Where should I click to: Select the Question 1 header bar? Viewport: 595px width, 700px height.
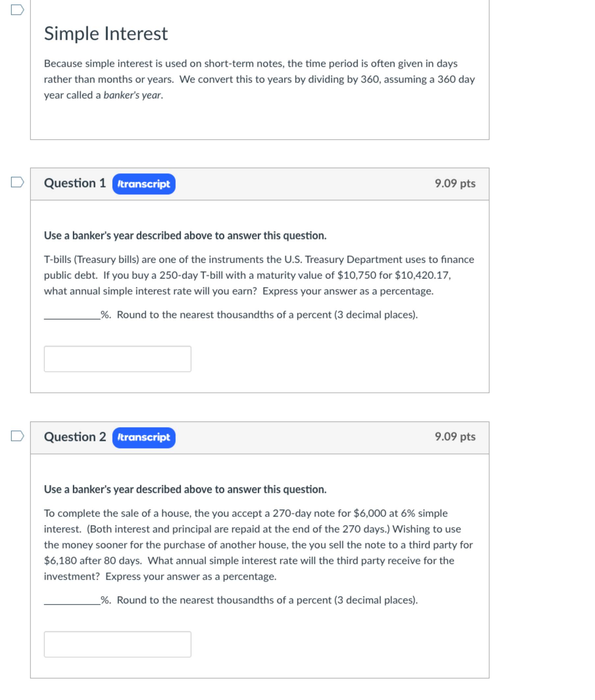pos(260,184)
